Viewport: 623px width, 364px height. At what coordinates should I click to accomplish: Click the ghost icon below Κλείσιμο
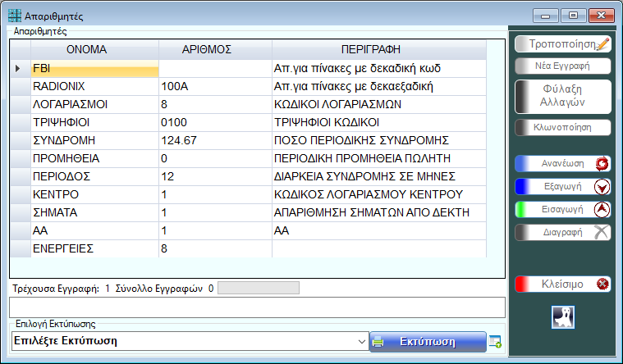point(563,317)
